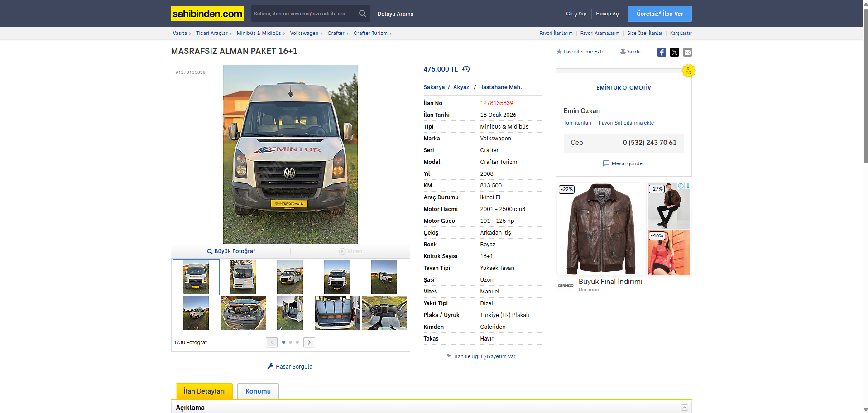Select the engine bay photo thumbnail
The width and height of the screenshot is (868, 413).
click(x=243, y=313)
